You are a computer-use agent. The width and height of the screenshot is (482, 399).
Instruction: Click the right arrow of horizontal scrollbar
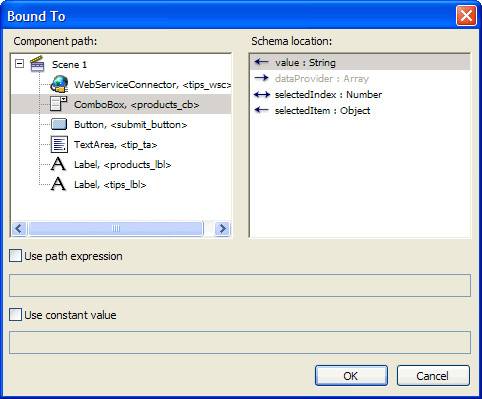coord(222,229)
